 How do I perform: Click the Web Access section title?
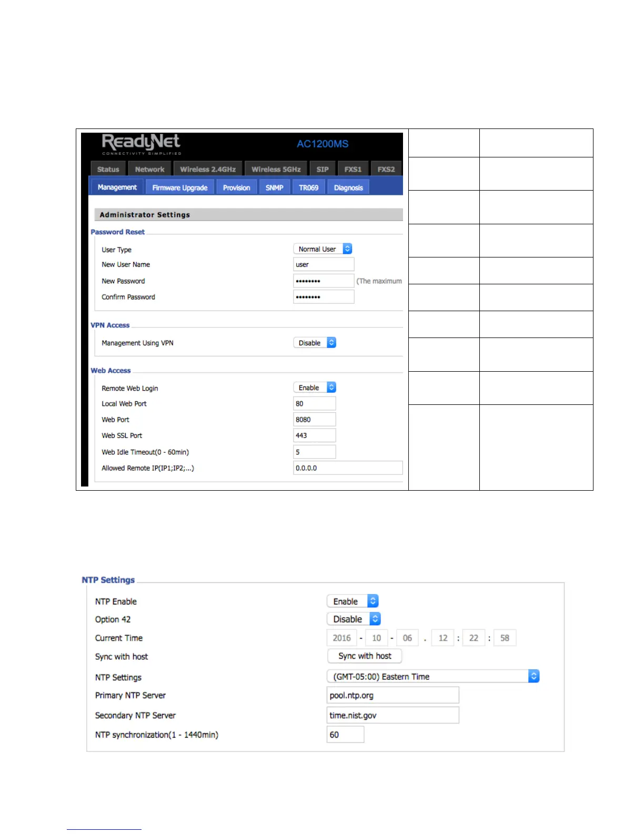[x=110, y=371]
